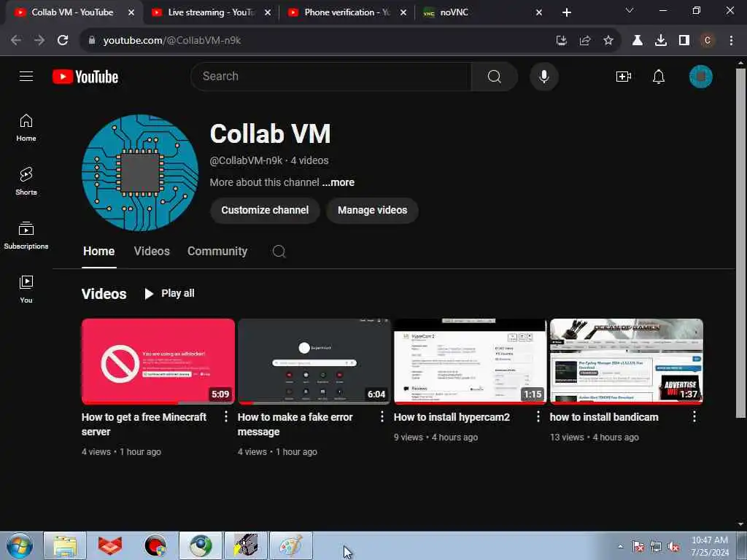The height and width of the screenshot is (560, 747).
Task: Click Play all videos
Action: 169,293
